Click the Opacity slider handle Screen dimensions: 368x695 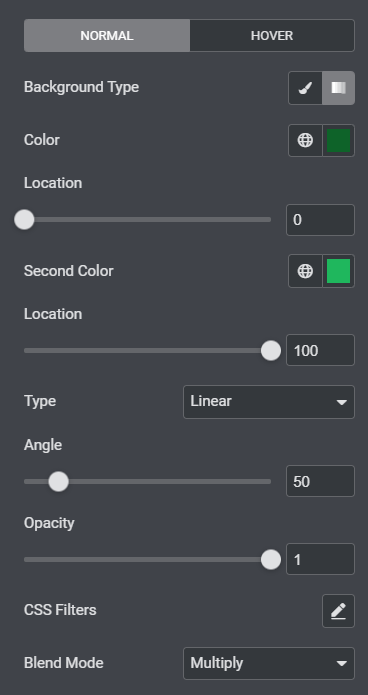click(271, 559)
